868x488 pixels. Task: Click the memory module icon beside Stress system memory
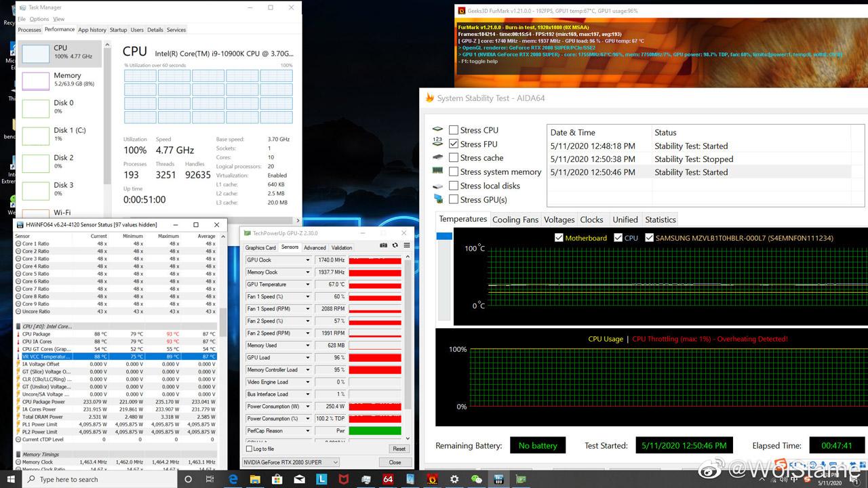(x=438, y=171)
